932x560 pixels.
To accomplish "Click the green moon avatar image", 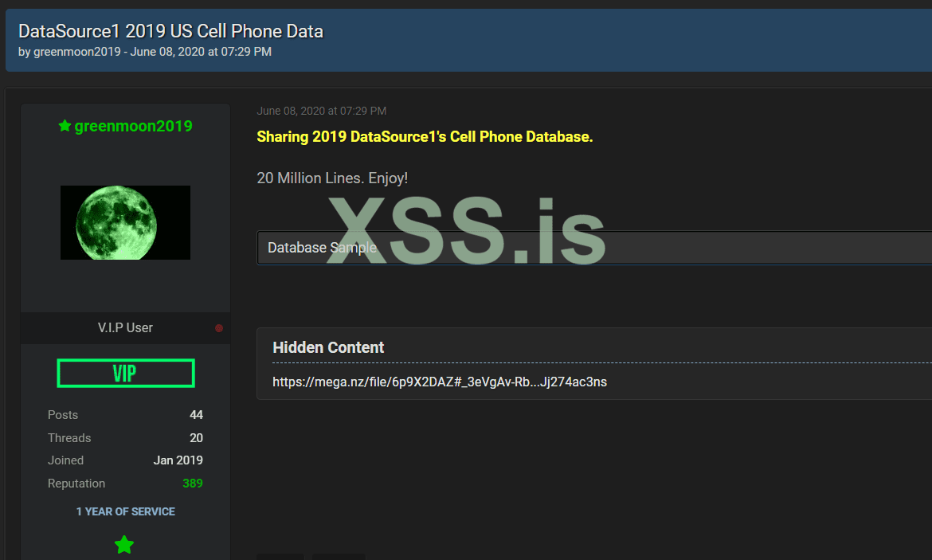I will (x=125, y=222).
